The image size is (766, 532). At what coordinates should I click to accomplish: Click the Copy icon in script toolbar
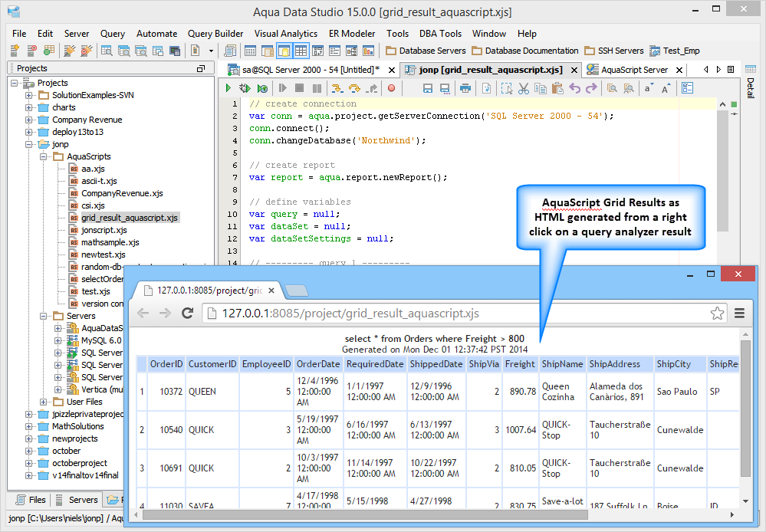(541, 88)
